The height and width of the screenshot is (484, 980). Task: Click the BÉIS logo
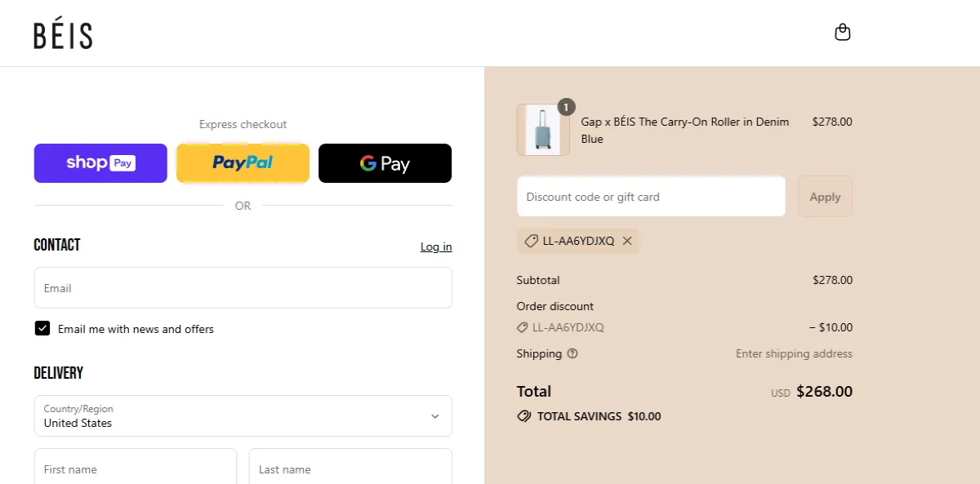(64, 33)
